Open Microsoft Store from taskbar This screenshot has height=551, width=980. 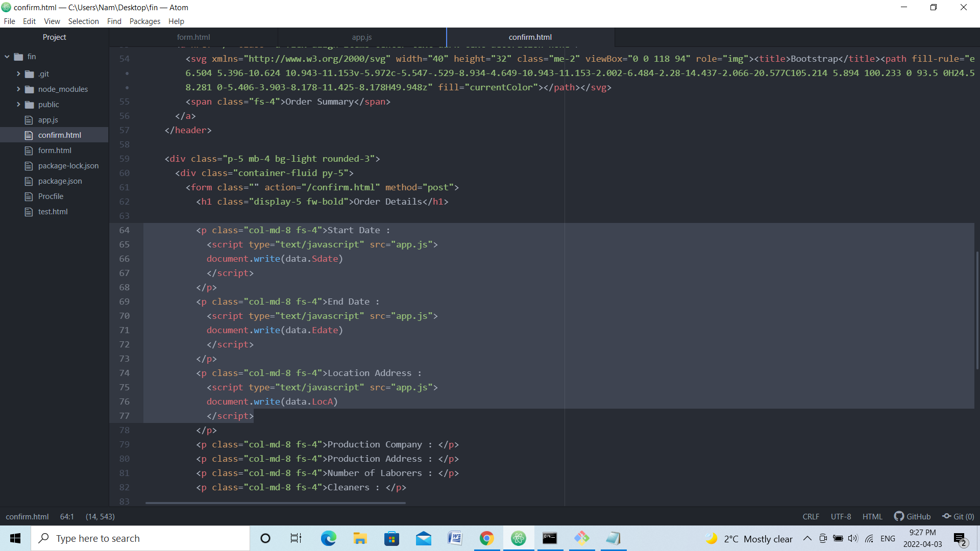click(391, 538)
